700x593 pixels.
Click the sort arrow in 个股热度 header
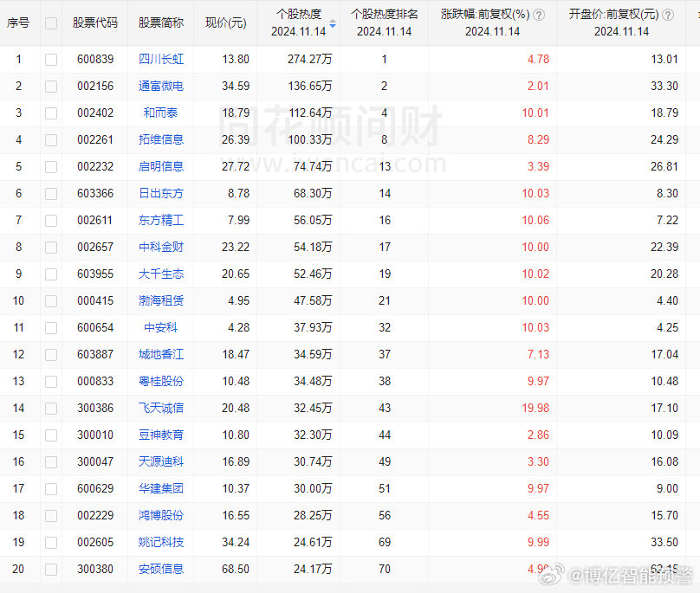coord(333,23)
